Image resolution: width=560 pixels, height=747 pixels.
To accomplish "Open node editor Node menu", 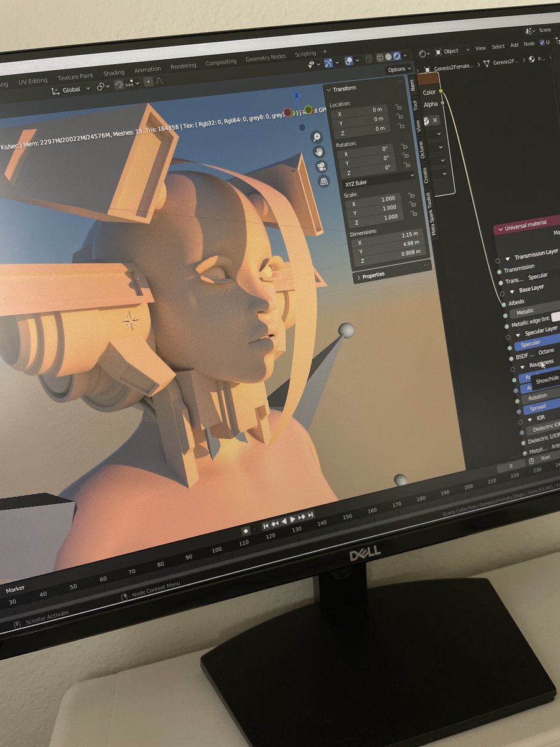I will pos(530,44).
